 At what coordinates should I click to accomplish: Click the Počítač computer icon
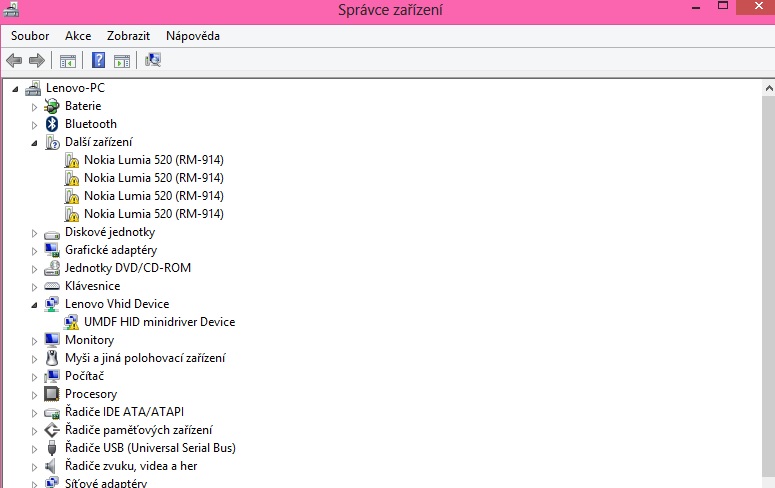pyautogui.click(x=52, y=376)
